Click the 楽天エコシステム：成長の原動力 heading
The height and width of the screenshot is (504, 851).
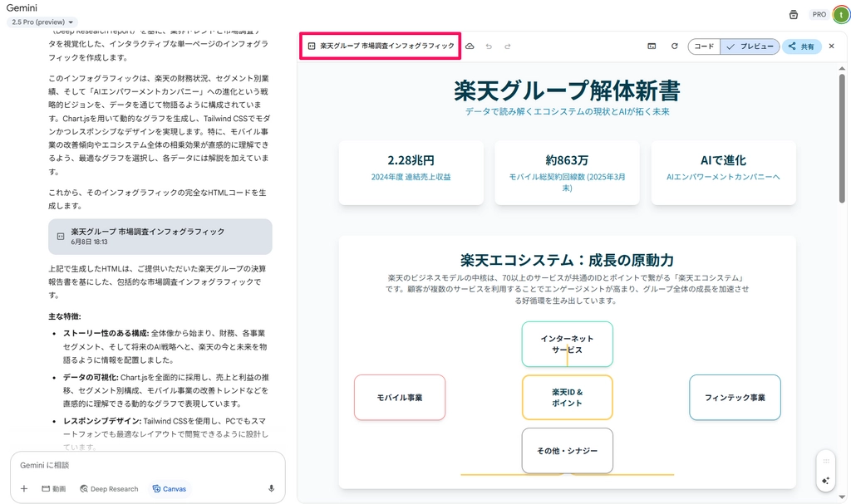tap(567, 261)
